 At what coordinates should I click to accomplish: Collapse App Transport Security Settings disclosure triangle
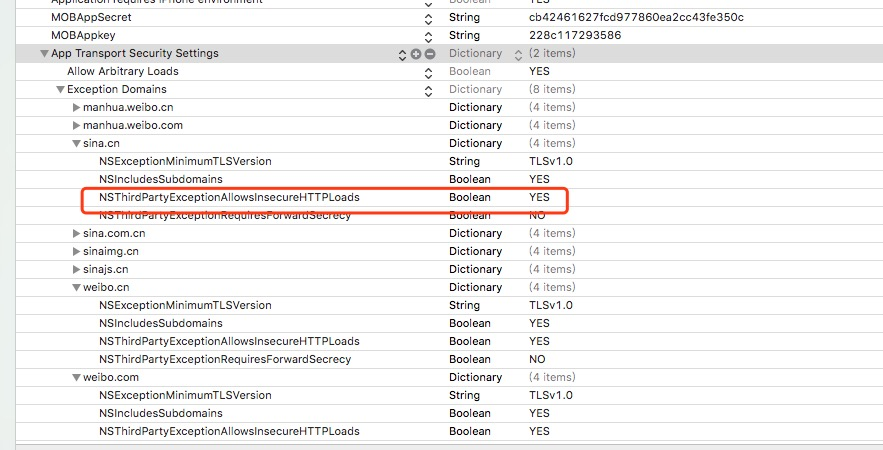tap(44, 54)
